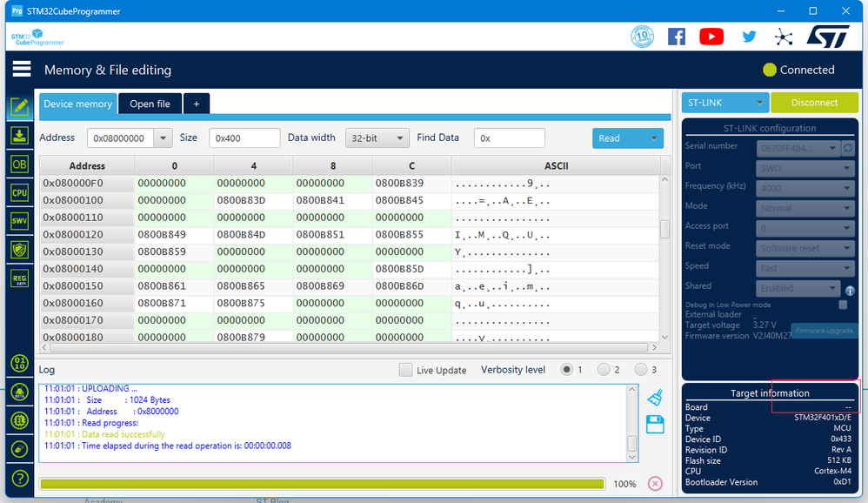This screenshot has height=503, width=868.
Task: Click the STM32CubeProgrammer logo below the title bar
Action: (x=37, y=37)
